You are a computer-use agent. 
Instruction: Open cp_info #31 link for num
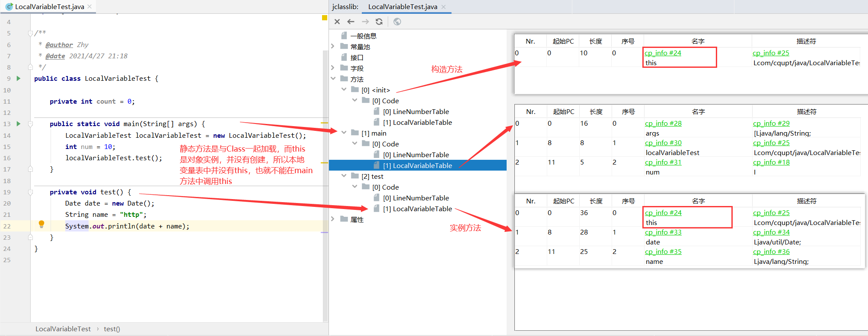pos(663,162)
